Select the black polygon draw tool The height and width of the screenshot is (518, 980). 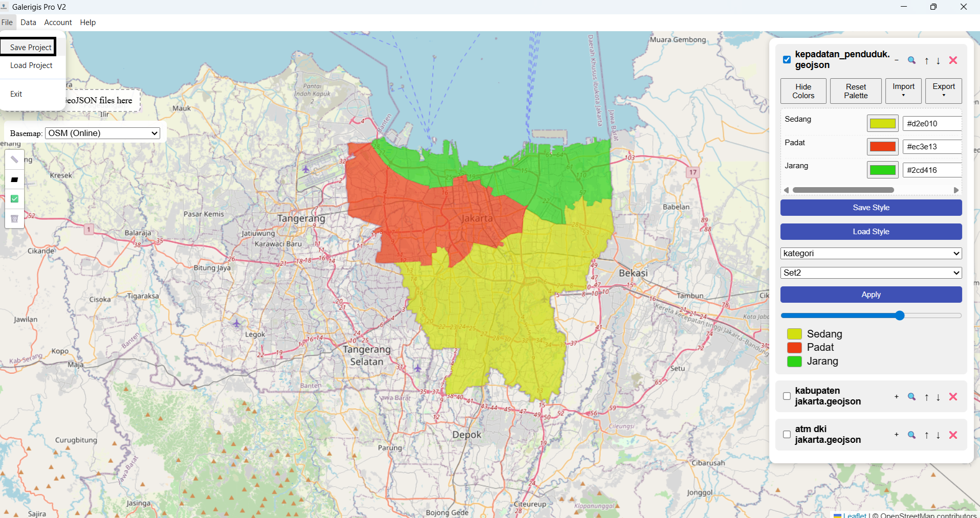coord(14,179)
